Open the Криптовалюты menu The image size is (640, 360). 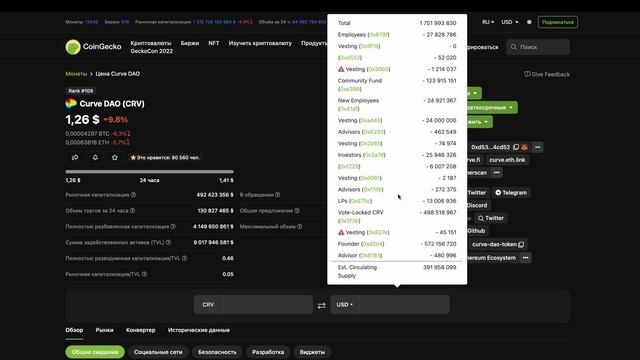point(151,43)
